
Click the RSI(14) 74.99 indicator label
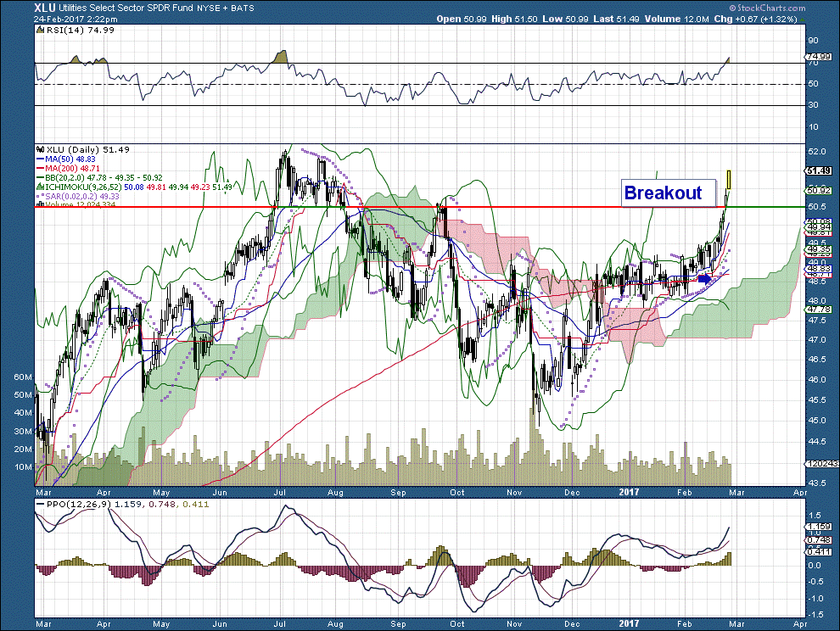(x=81, y=30)
